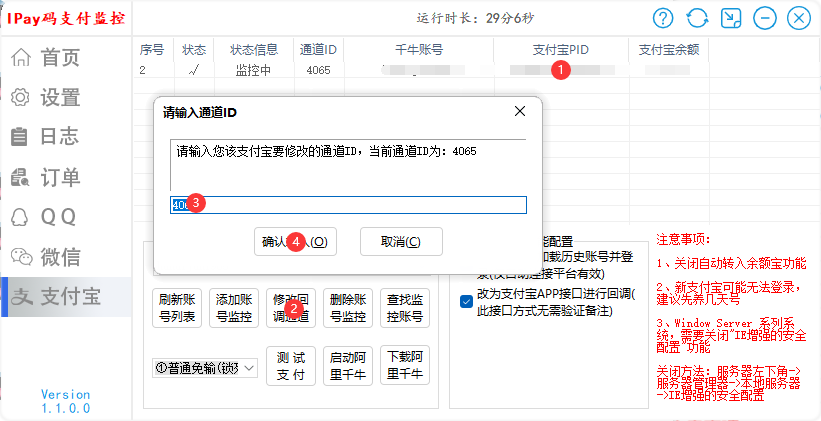Click the 支付宝余额 column header
The image size is (821, 421).
point(669,50)
